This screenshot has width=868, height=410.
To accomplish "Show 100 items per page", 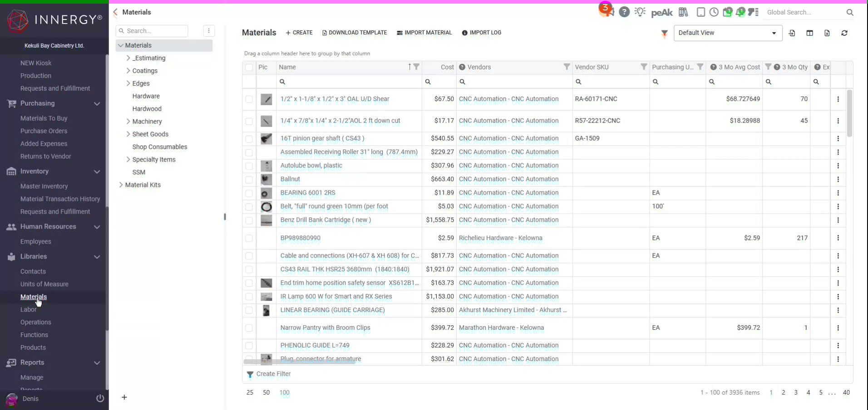I will point(285,392).
